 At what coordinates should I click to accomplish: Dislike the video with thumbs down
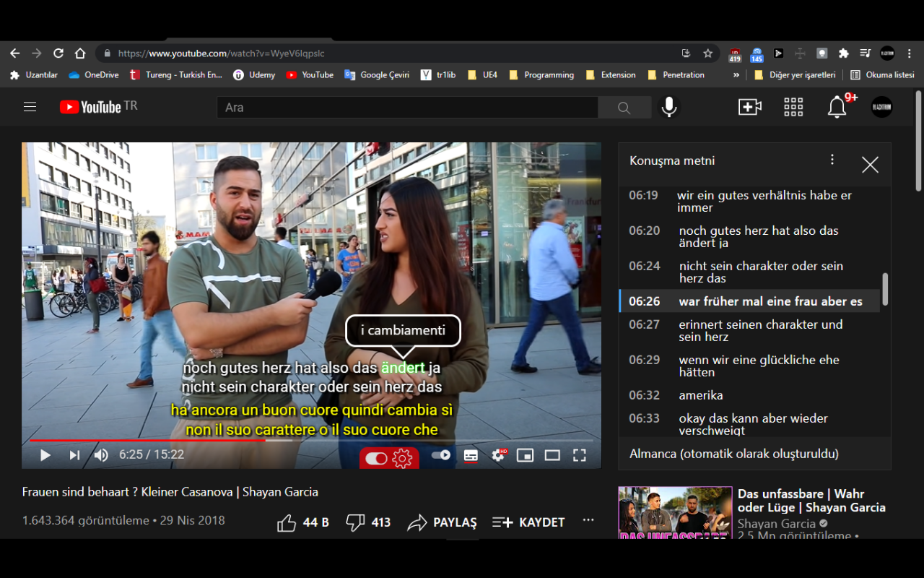pos(355,522)
